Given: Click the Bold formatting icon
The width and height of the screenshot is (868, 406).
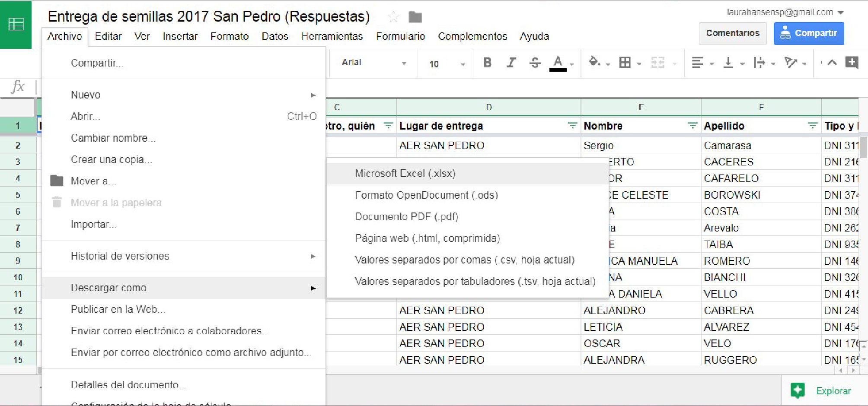Looking at the screenshot, I should coord(487,63).
